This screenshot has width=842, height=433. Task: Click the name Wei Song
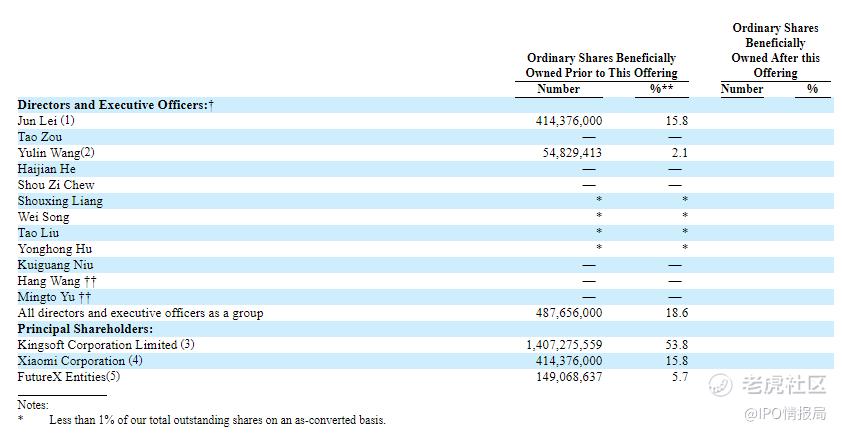pos(43,217)
